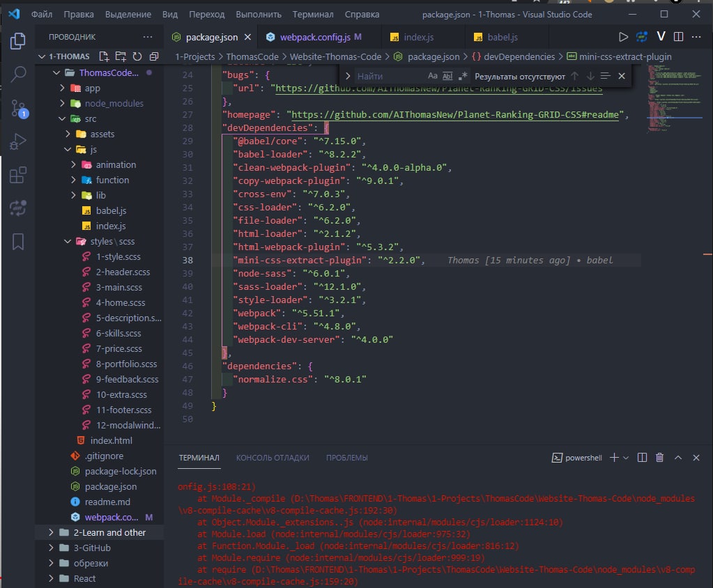Toggle Use Regular Expression in find

[x=463, y=76]
